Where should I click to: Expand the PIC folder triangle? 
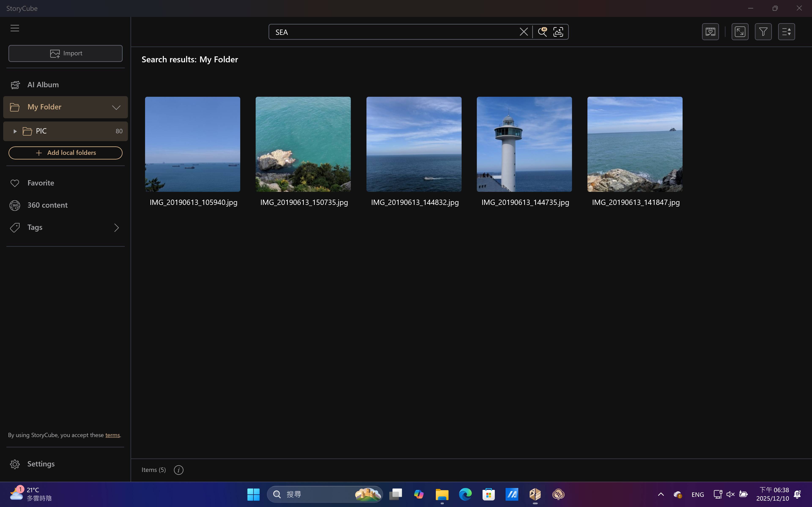[15, 131]
